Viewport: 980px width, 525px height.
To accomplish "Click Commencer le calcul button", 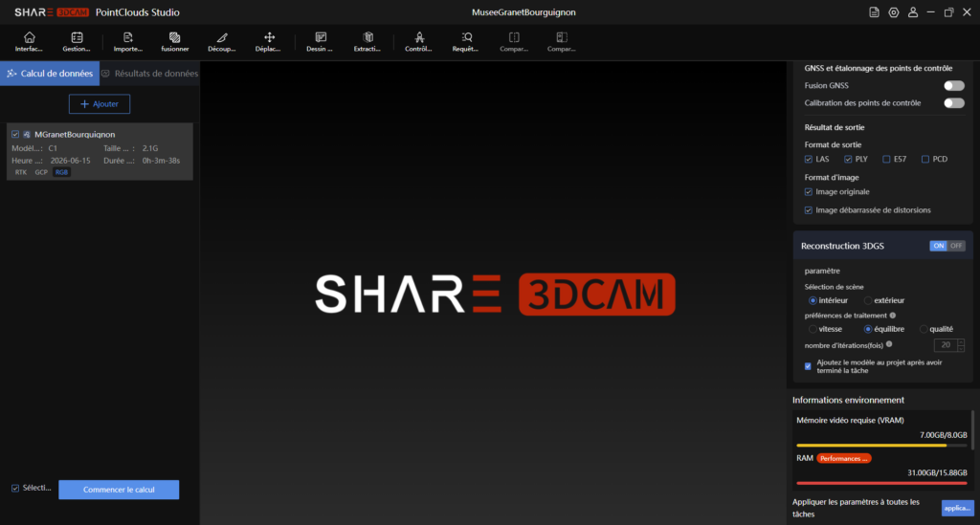I will [119, 490].
